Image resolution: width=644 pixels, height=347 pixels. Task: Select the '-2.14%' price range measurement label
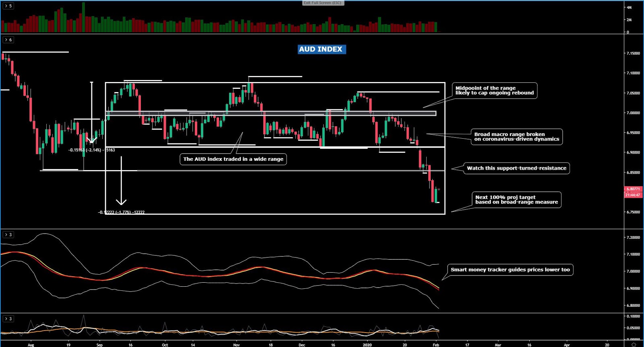tap(91, 150)
